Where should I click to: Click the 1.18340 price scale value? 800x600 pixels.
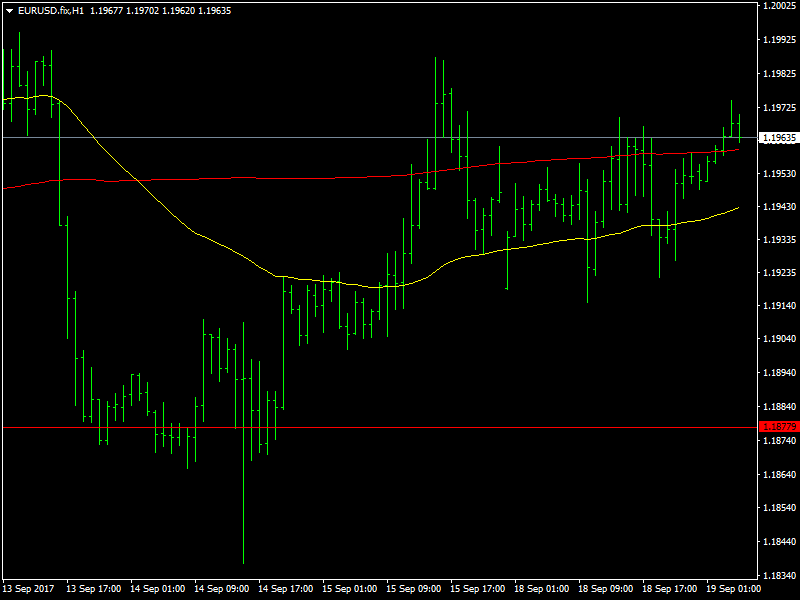pyautogui.click(x=779, y=576)
